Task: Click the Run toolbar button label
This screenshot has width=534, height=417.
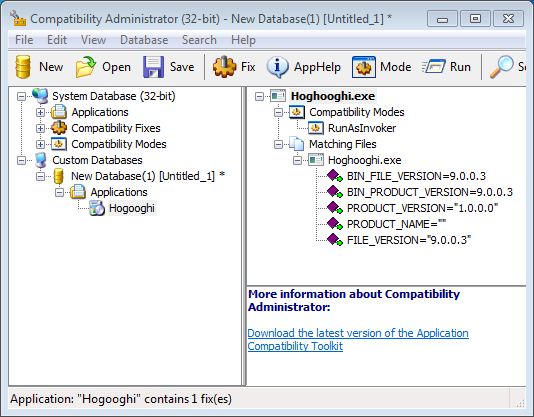Action: (460, 67)
